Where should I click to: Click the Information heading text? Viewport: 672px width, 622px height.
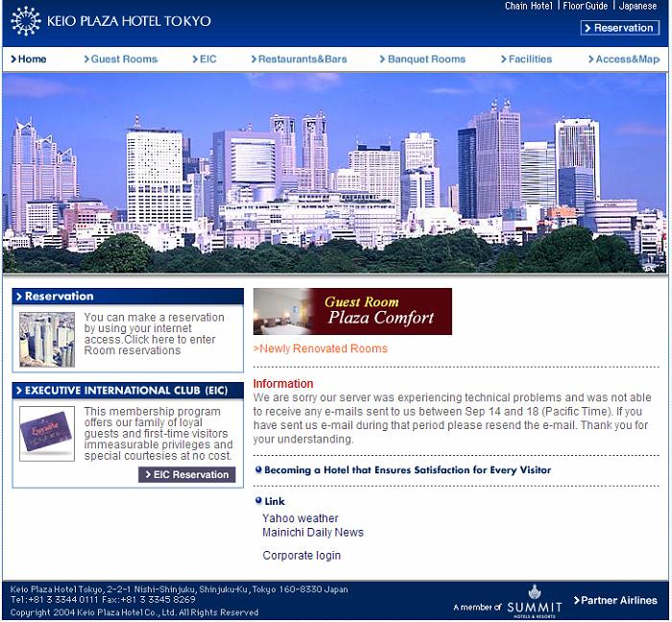pos(283,384)
